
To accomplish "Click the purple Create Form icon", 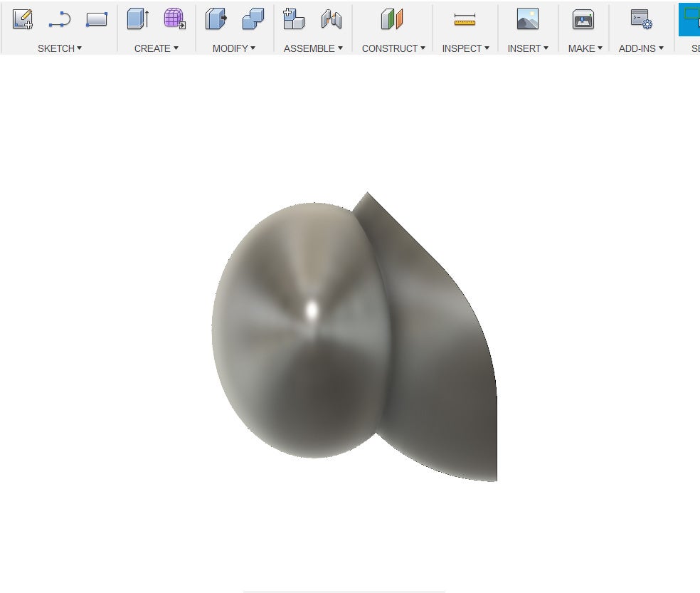I will (x=174, y=19).
